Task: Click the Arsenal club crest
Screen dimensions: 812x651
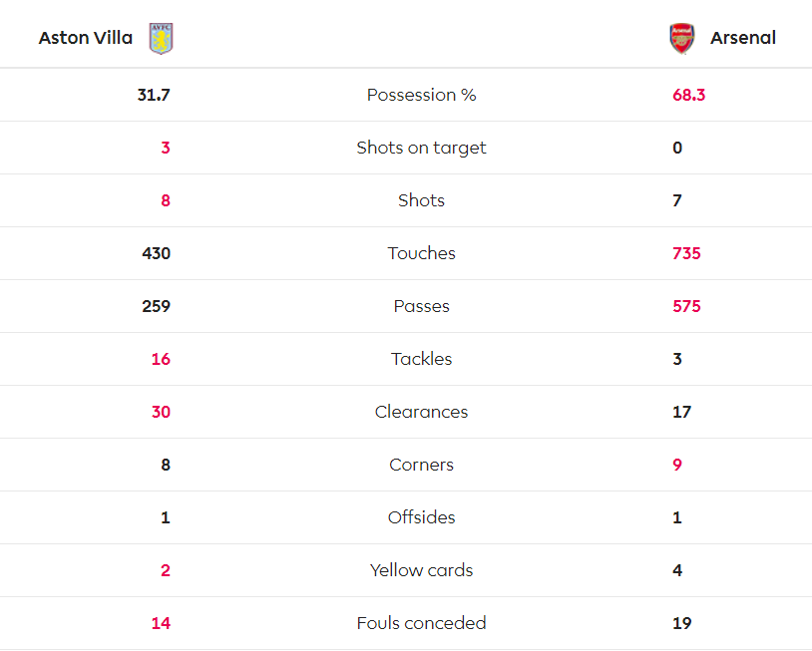Action: 682,38
